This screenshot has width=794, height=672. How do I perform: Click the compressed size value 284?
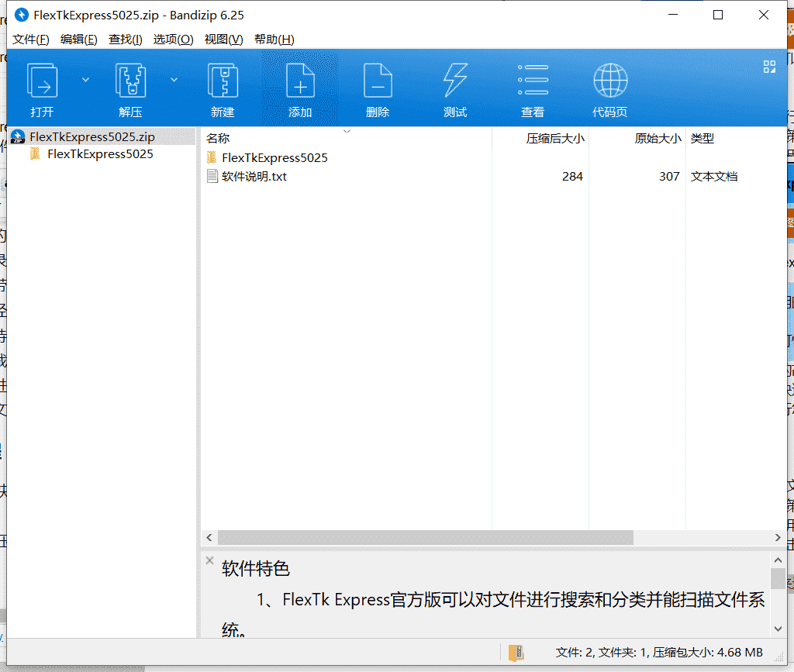pos(572,177)
